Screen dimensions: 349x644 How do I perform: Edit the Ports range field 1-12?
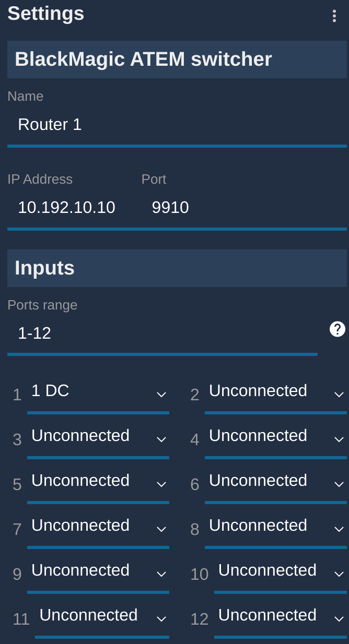coord(162,334)
